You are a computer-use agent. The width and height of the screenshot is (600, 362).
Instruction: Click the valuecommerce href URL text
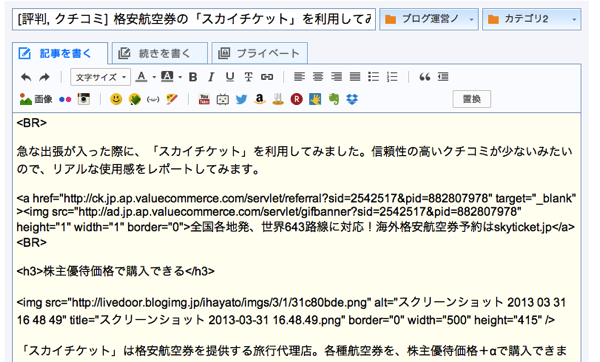(x=278, y=198)
